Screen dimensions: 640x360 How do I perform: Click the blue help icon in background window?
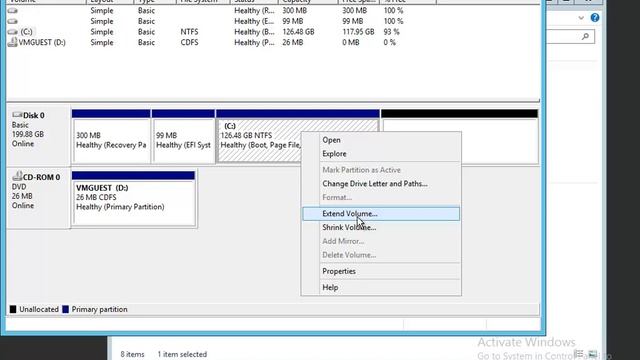click(x=595, y=18)
